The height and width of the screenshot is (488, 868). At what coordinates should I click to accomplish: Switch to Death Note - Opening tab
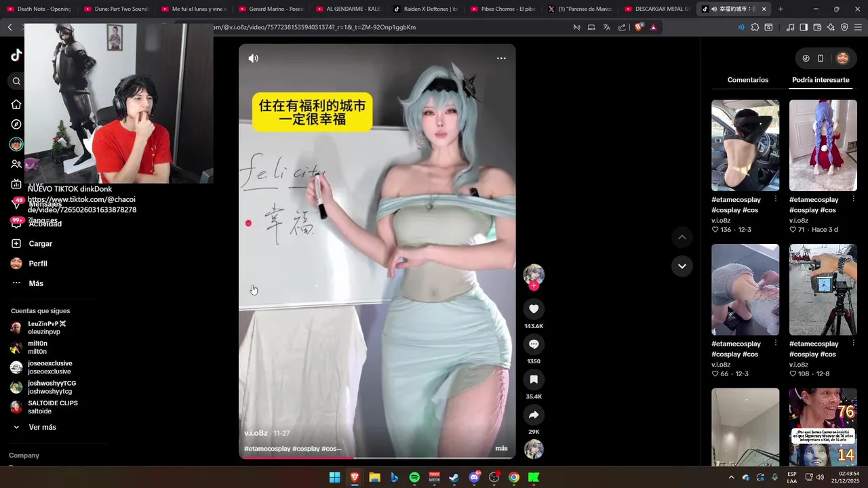click(x=38, y=9)
